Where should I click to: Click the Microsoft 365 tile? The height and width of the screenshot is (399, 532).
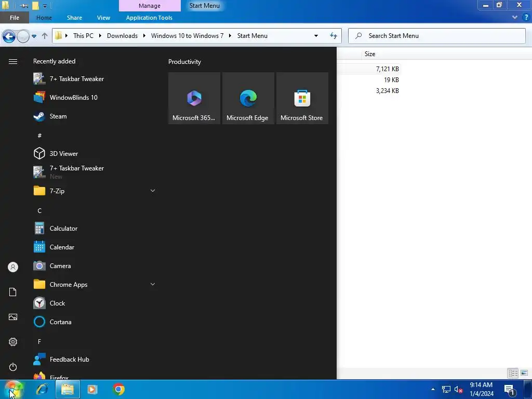click(x=194, y=98)
